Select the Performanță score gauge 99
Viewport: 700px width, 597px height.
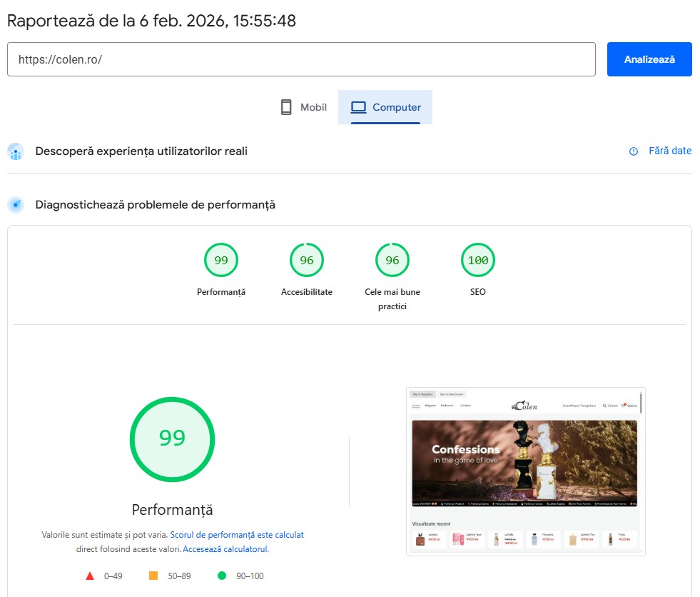tap(221, 261)
